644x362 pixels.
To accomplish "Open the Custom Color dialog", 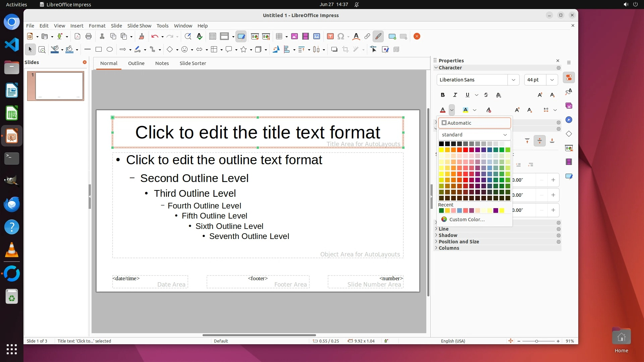I will (x=467, y=220).
